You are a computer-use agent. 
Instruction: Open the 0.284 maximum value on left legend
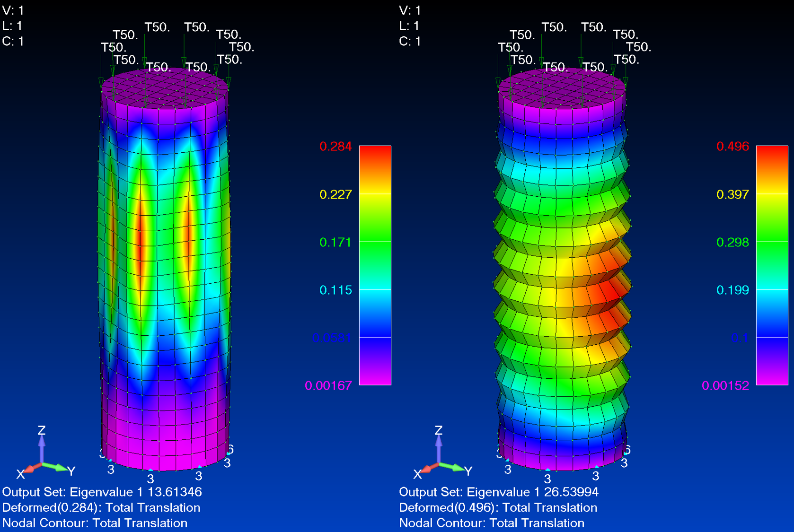(335, 147)
